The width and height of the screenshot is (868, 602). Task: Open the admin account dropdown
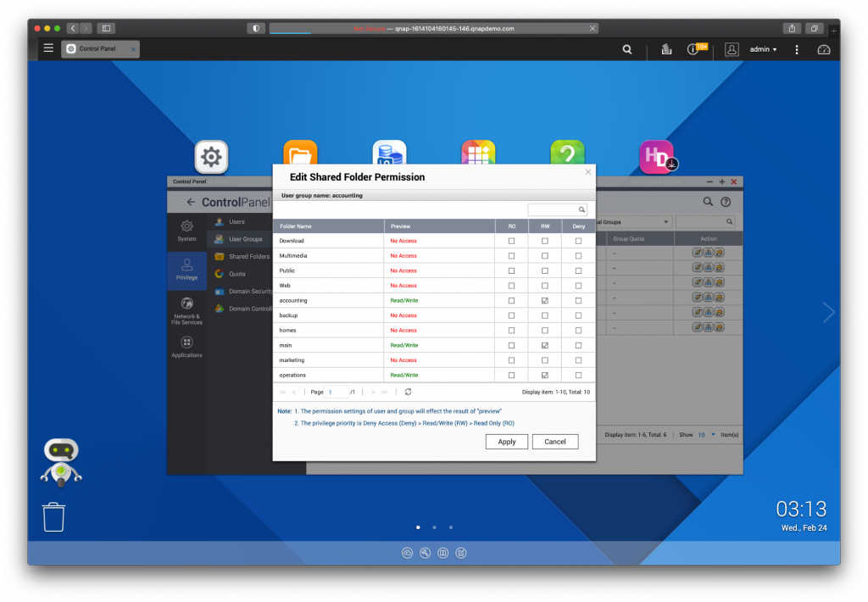(x=764, y=49)
